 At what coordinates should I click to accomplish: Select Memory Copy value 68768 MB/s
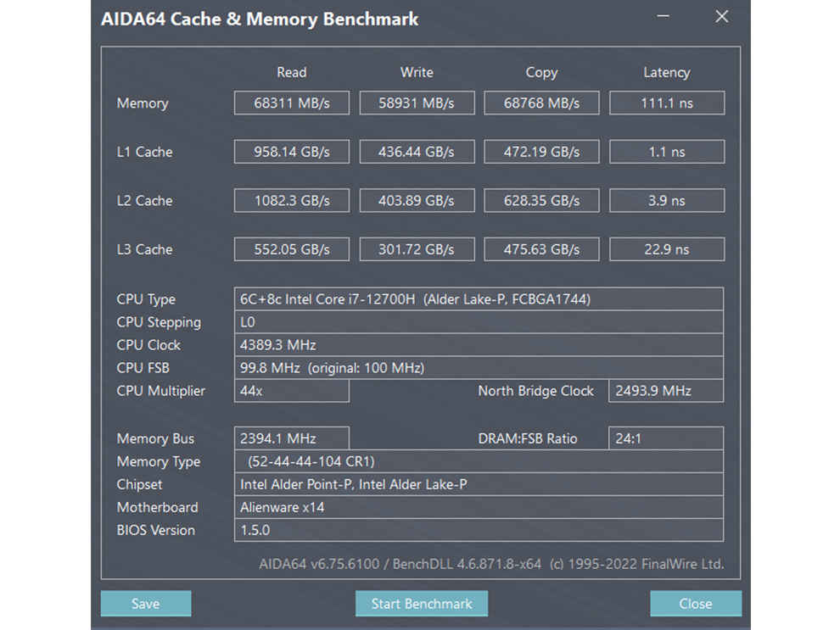click(541, 103)
